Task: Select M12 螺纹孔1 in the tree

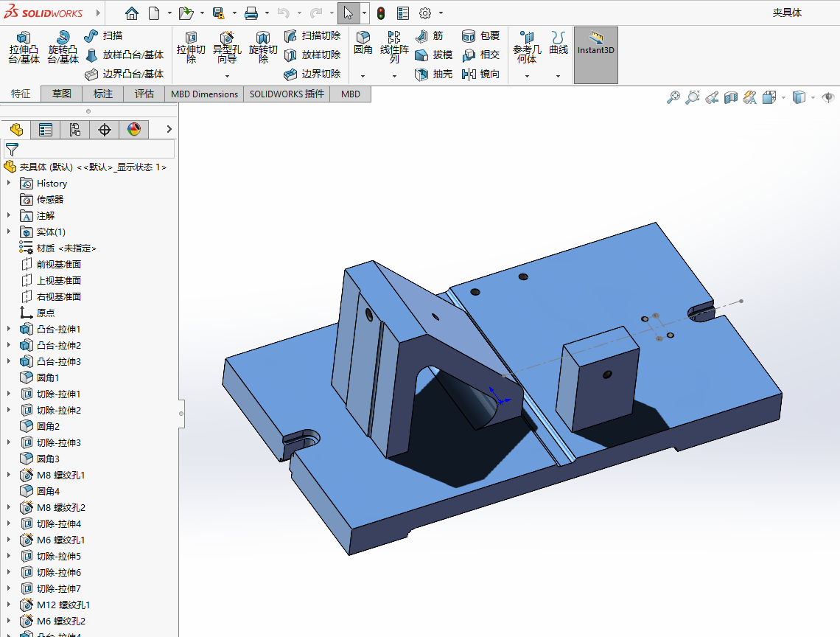Action: pos(63,605)
